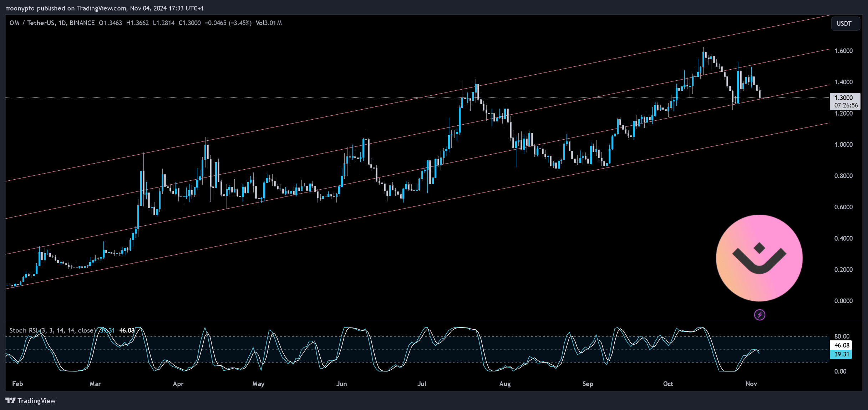The image size is (868, 410).
Task: Click the purple lightning bolt event icon
Action: pyautogui.click(x=760, y=315)
